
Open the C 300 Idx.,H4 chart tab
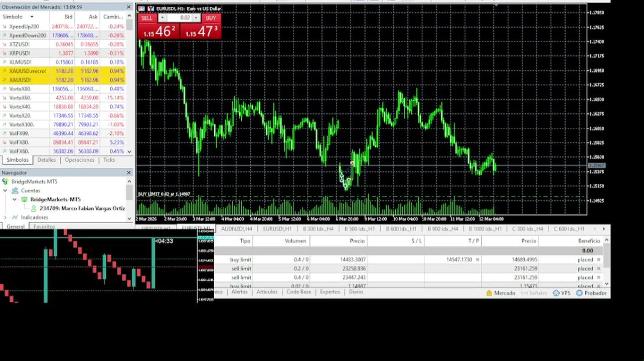click(527, 229)
